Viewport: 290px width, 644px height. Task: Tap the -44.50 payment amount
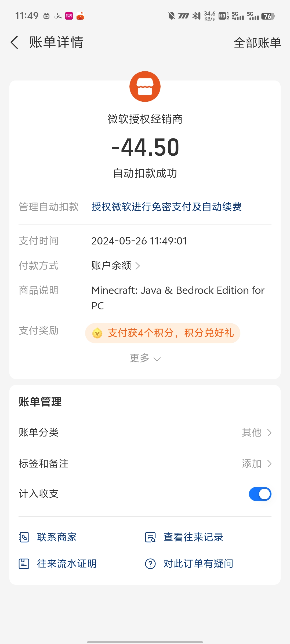145,147
